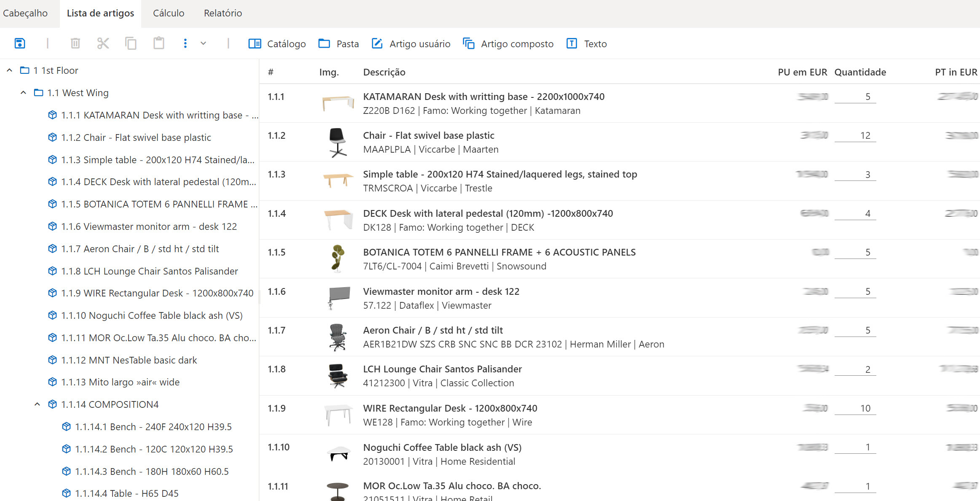
Task: Insert a Texto item
Action: pyautogui.click(x=586, y=44)
